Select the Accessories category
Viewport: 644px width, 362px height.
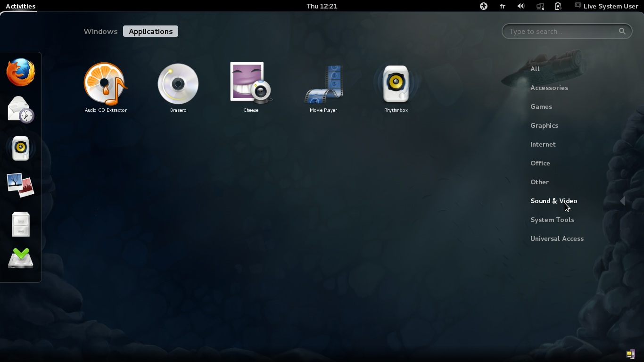click(549, 88)
